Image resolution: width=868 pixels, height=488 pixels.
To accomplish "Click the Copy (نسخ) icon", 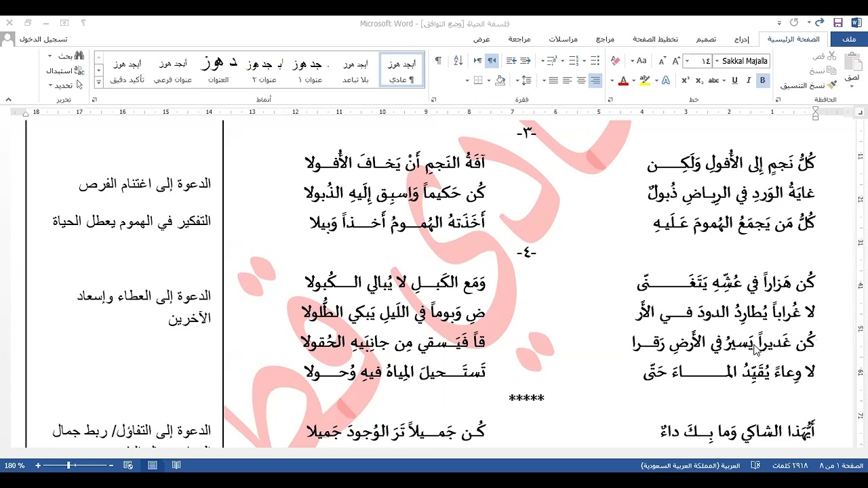I will 833,70.
